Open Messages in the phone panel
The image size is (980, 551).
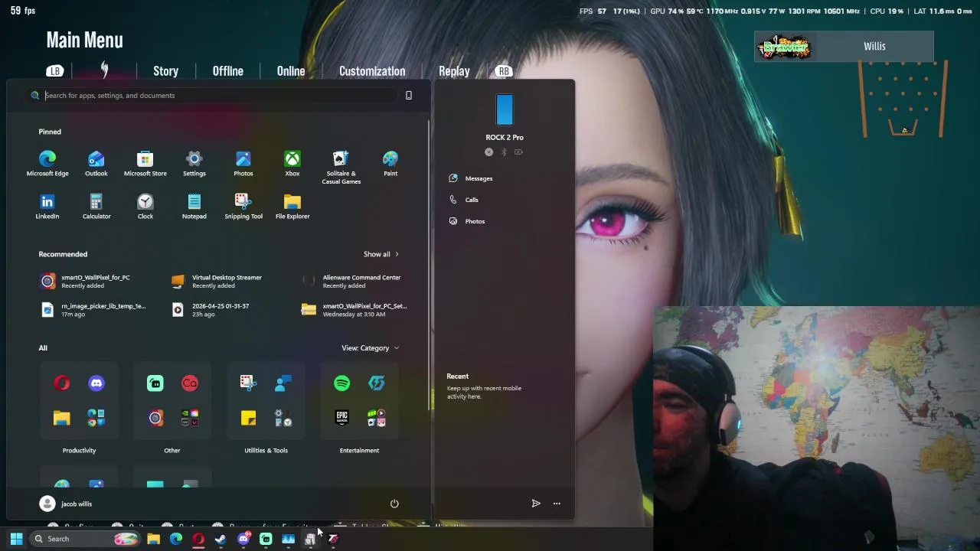click(471, 178)
